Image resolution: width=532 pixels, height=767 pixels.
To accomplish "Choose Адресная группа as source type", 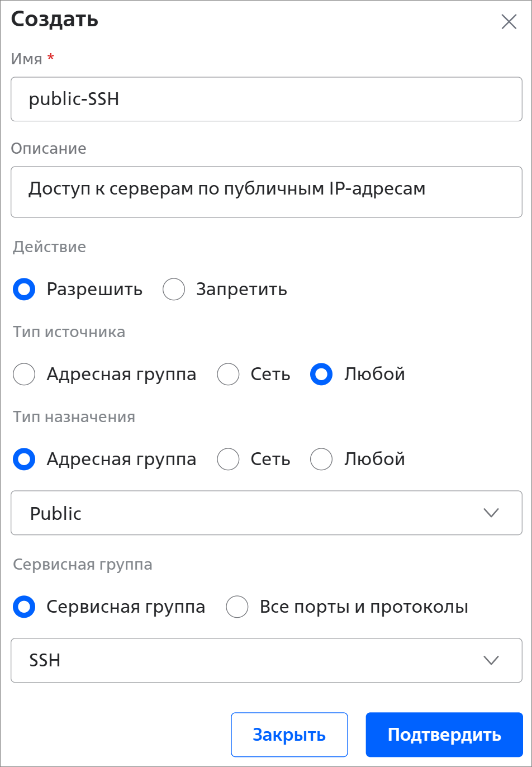I will click(24, 374).
